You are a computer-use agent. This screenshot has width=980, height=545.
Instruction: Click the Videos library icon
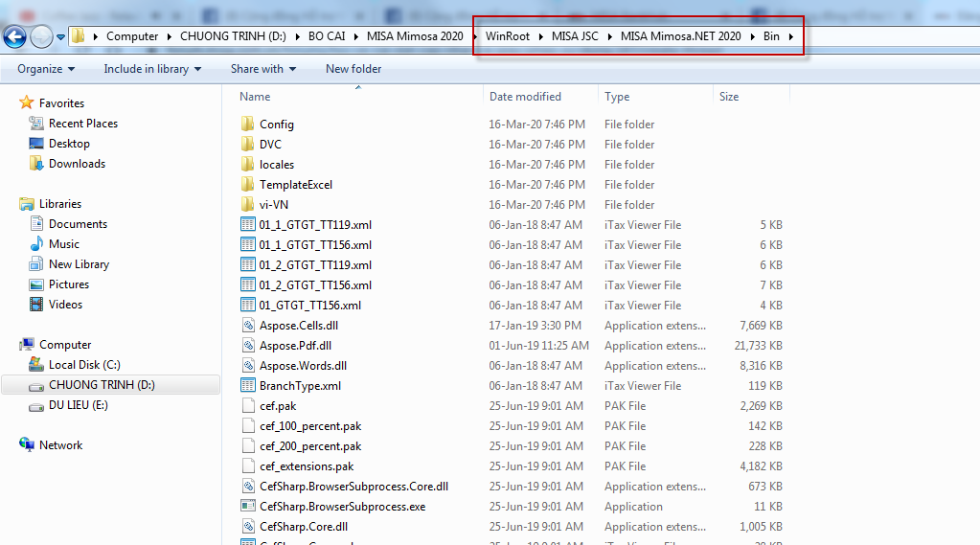(36, 305)
